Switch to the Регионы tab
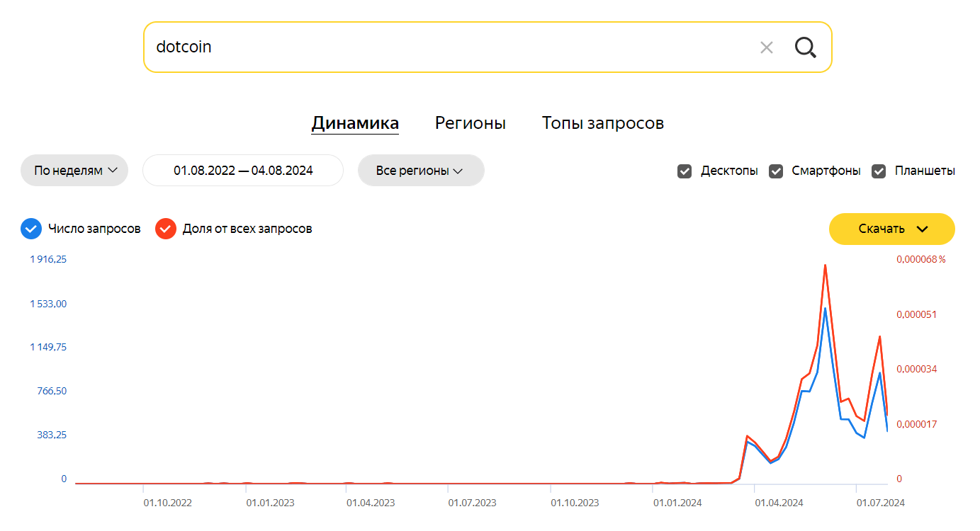 coord(470,123)
